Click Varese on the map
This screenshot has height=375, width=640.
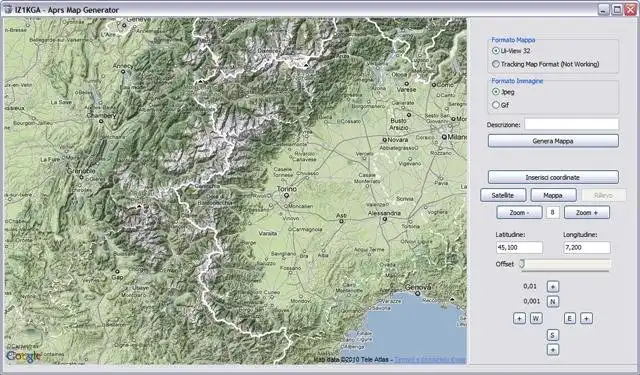click(406, 89)
